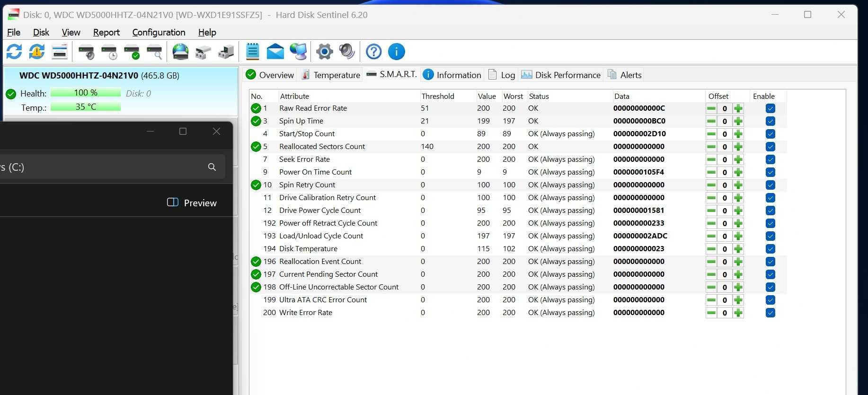Screen dimensions: 868x395
Task: Click the gray boxed drive toolbar icon
Action: tap(203, 52)
